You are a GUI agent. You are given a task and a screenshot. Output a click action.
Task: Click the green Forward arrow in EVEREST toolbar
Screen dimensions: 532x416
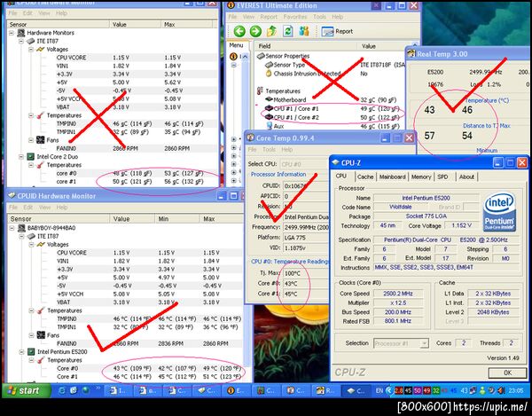pyautogui.click(x=255, y=31)
